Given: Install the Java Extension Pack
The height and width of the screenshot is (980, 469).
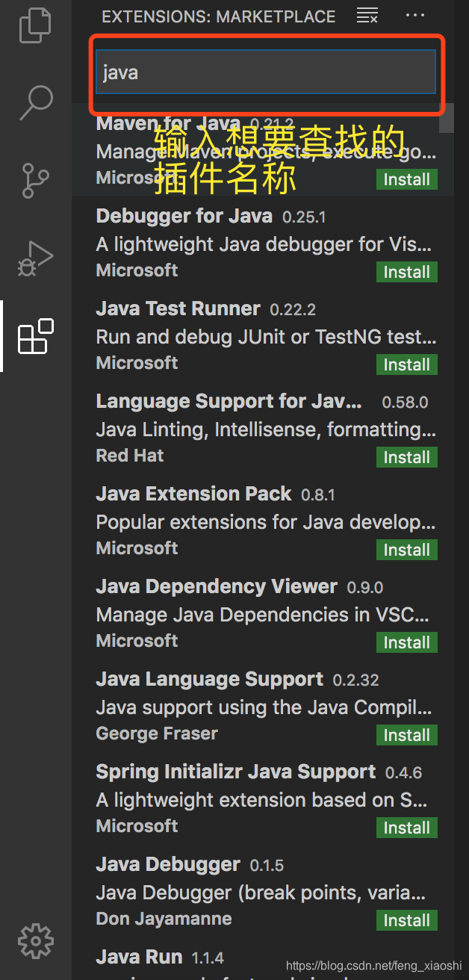Looking at the screenshot, I should tap(407, 550).
